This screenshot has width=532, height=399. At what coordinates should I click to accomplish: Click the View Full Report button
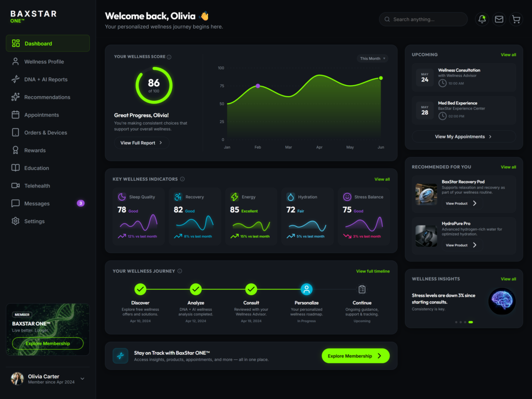point(141,143)
